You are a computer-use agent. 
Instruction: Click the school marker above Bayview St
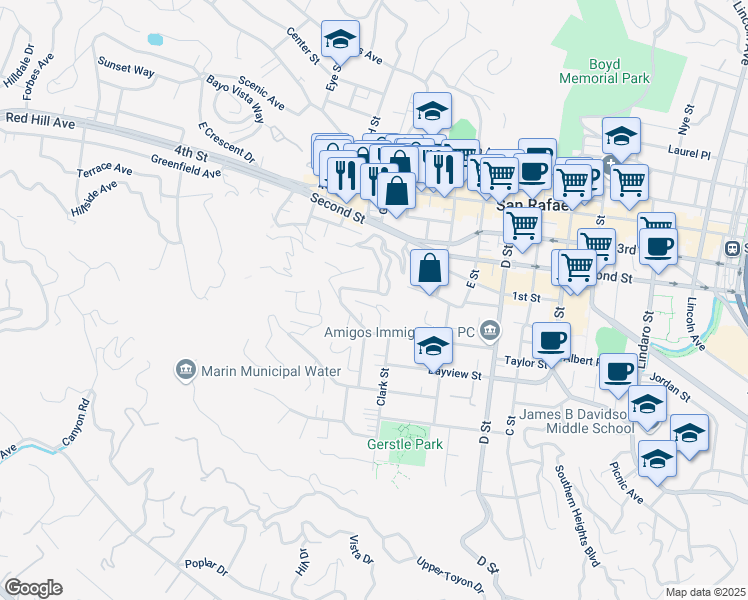coord(434,346)
